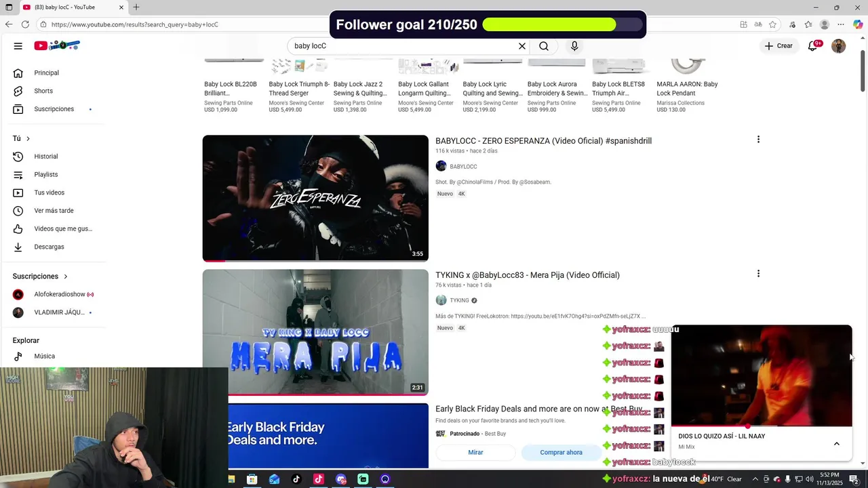The image size is (868, 488).
Task: Open Principal in the sidebar
Action: (x=53, y=73)
